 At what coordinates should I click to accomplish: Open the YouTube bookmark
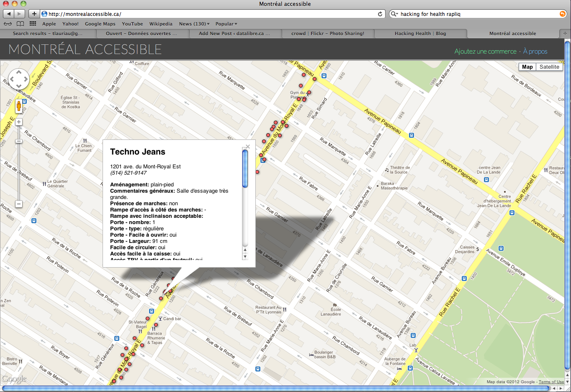(132, 24)
